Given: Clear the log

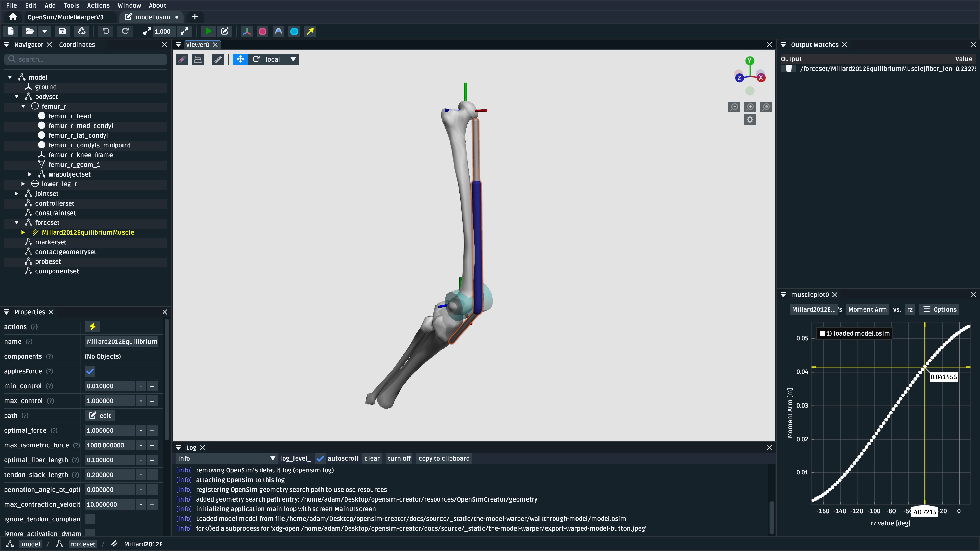Looking at the screenshot, I should click(372, 459).
